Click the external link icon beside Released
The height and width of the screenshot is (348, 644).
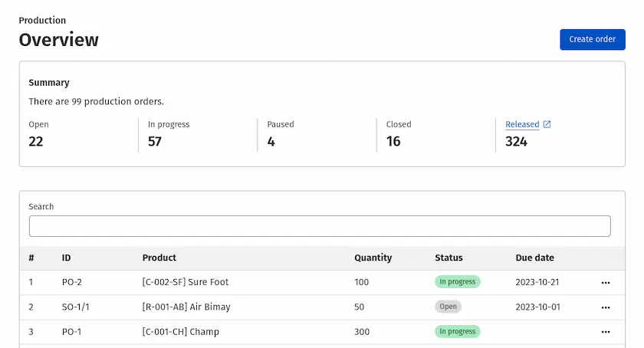(x=547, y=124)
